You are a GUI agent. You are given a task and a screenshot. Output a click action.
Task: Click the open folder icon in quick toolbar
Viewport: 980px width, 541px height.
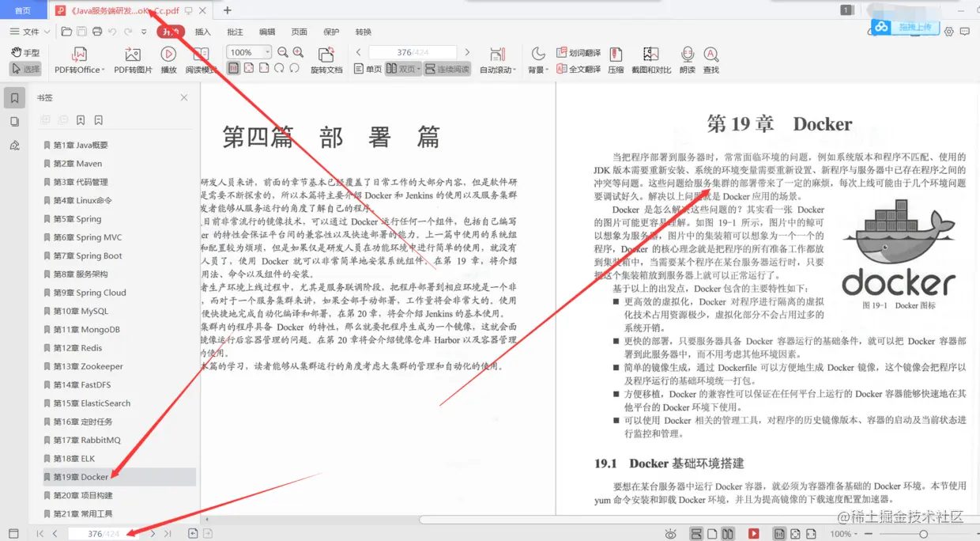click(x=66, y=32)
